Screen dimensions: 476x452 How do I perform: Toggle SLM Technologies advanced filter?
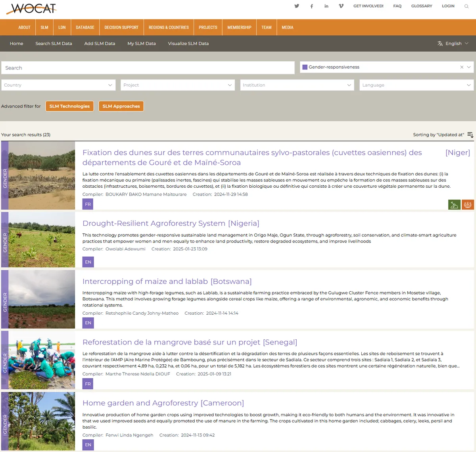point(69,106)
